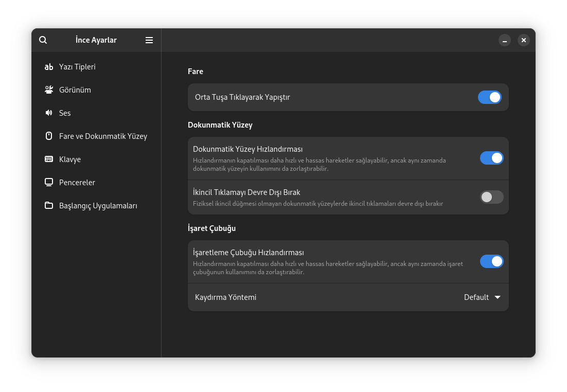Enable İkincil Tıklamayı Devre Dışı Bırak
Screen dimensions: 567x392
[491, 197]
